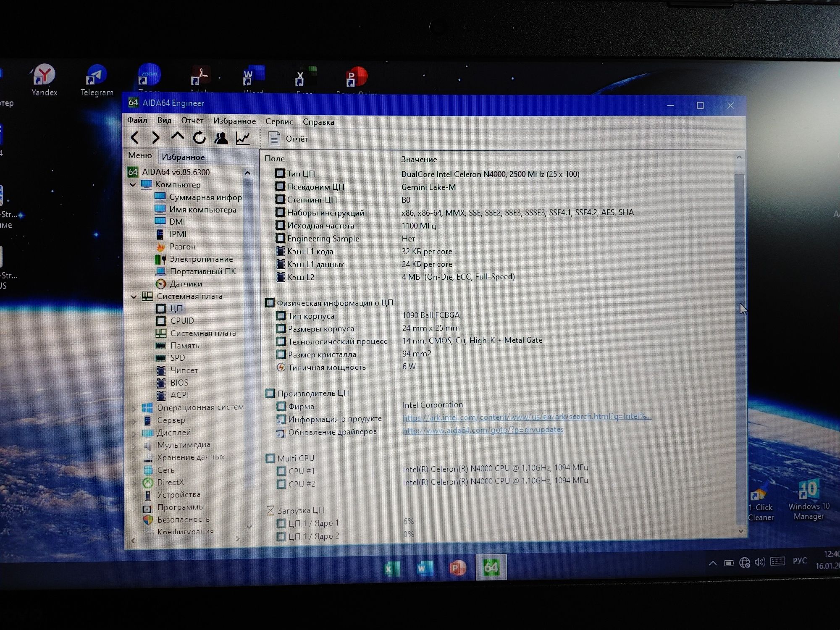Open the Избранное menu in menu bar

(234, 121)
